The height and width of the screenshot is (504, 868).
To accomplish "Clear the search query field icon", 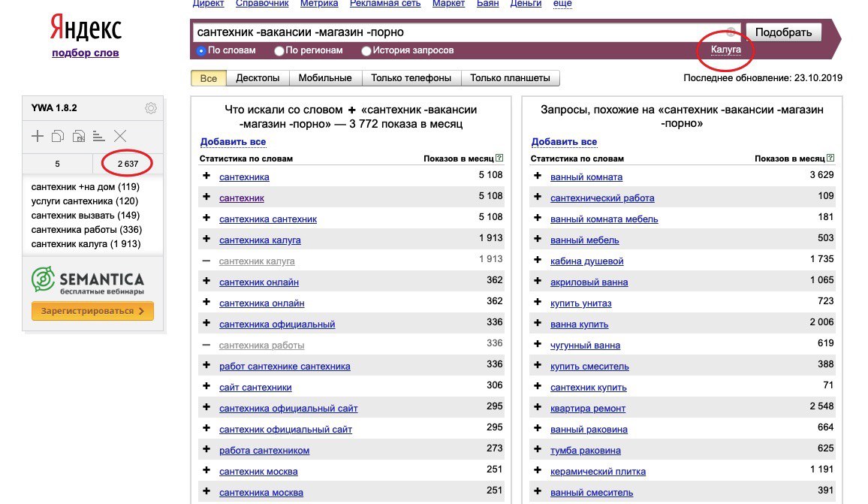I will pos(731,32).
